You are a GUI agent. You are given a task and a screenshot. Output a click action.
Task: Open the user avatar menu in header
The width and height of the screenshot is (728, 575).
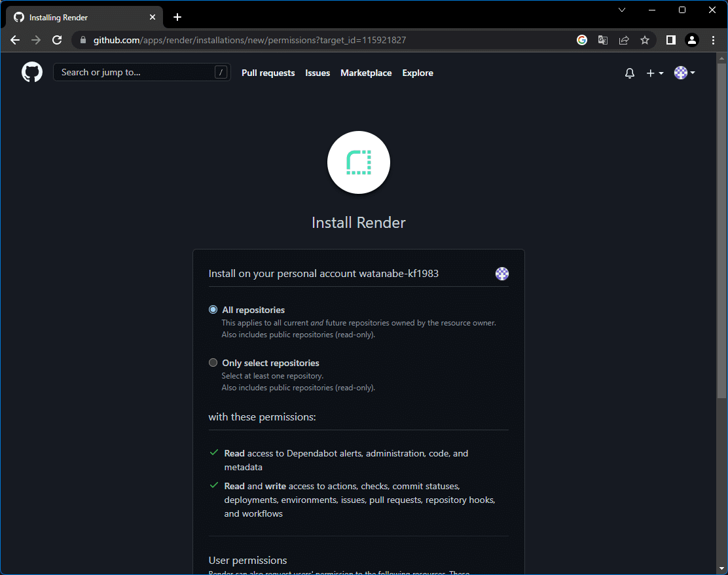[684, 73]
